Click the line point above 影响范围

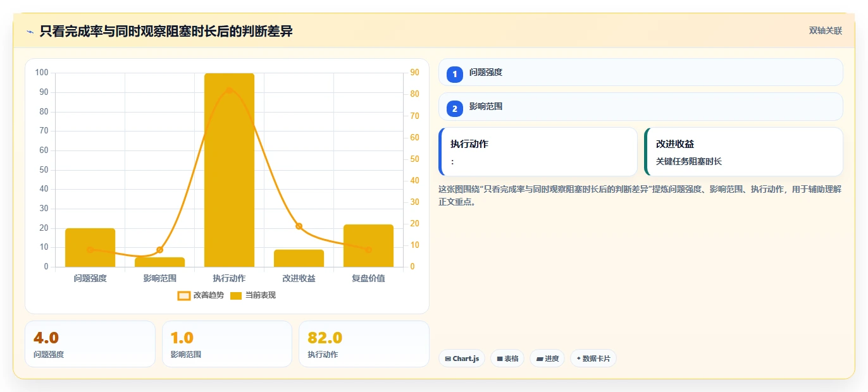pos(159,250)
